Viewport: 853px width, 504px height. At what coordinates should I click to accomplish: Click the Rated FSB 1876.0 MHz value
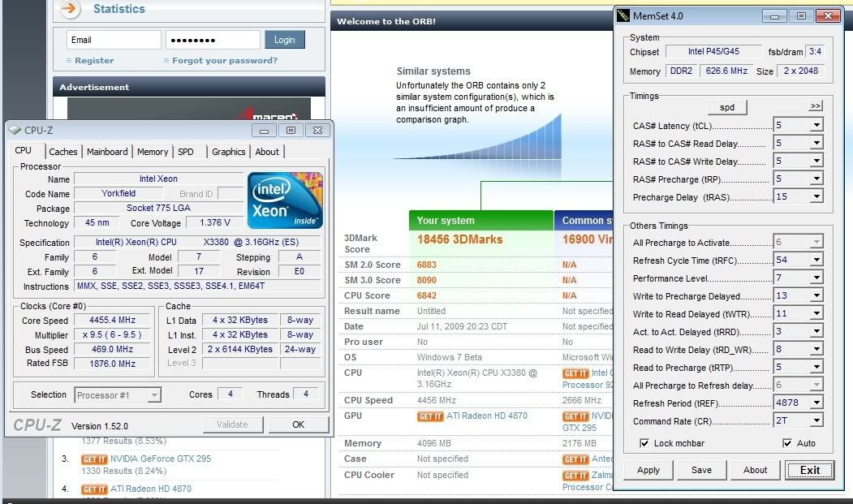(x=113, y=364)
